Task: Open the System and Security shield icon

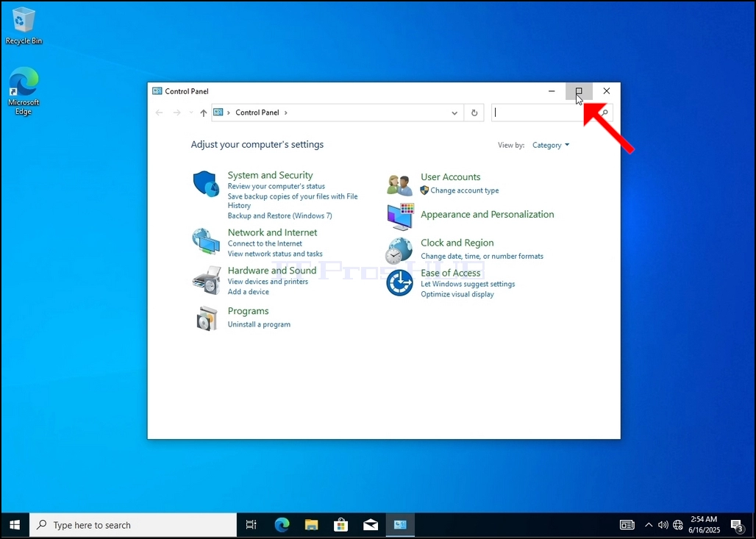Action: click(207, 184)
